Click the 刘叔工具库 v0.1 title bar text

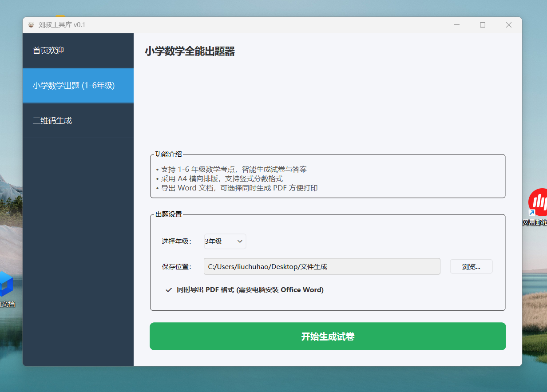[x=62, y=25]
